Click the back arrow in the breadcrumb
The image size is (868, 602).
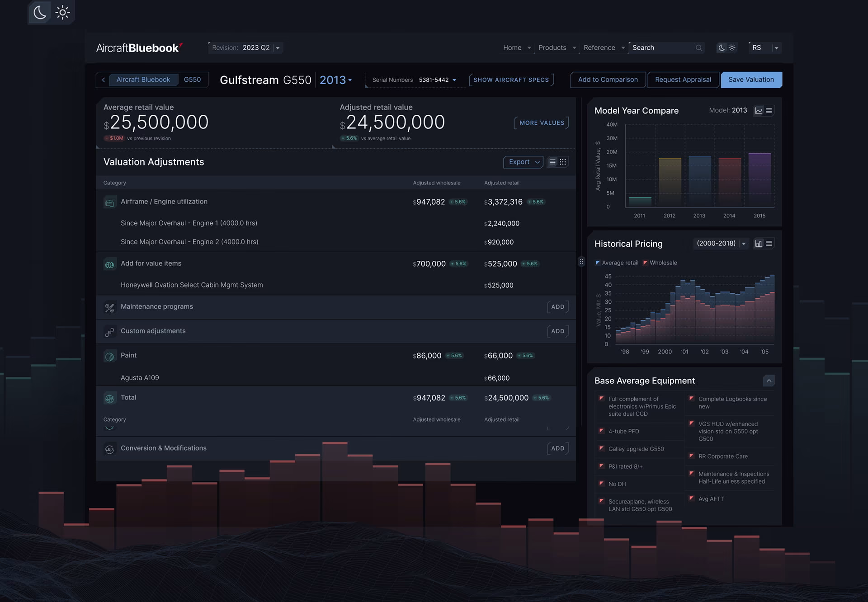click(104, 80)
